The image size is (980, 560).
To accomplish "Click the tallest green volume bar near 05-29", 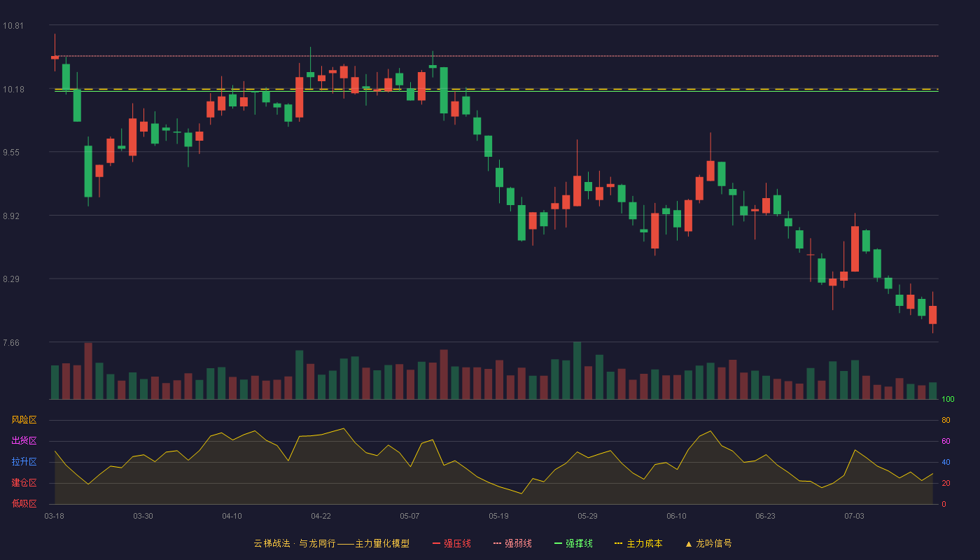I will (x=577, y=370).
